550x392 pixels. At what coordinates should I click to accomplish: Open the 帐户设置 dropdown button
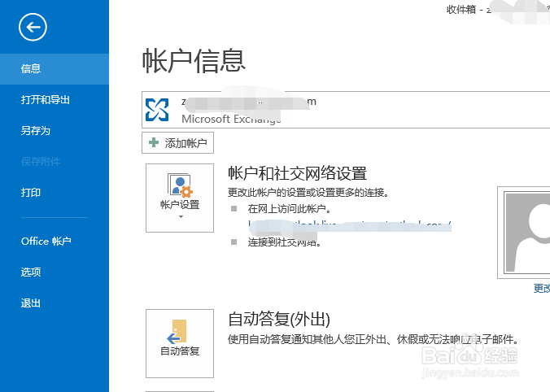pos(180,198)
